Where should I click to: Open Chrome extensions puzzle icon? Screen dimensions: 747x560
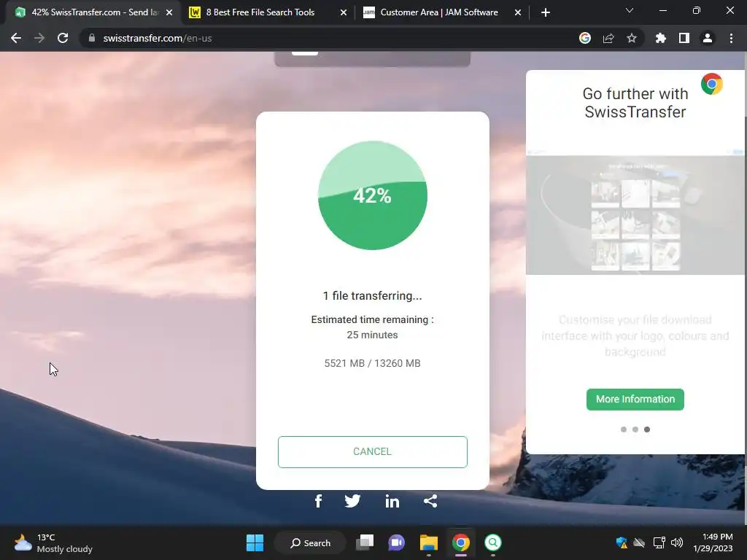[x=660, y=38]
